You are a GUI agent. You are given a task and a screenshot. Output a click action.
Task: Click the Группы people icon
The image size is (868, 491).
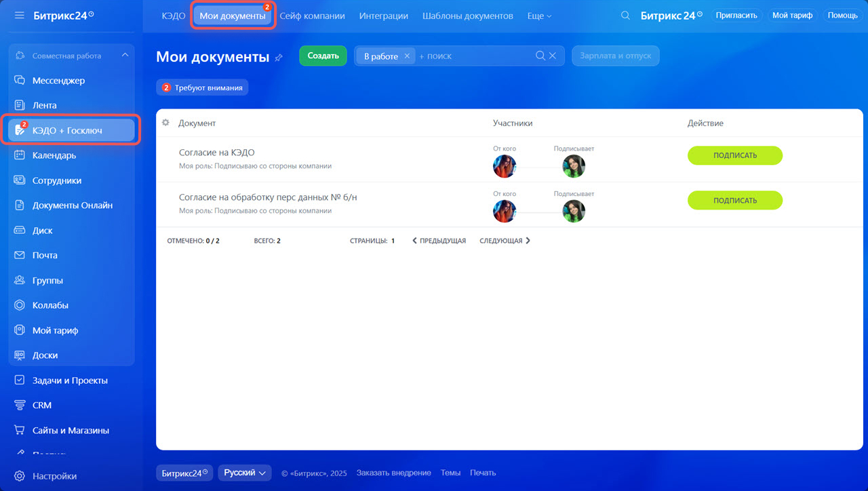point(20,281)
